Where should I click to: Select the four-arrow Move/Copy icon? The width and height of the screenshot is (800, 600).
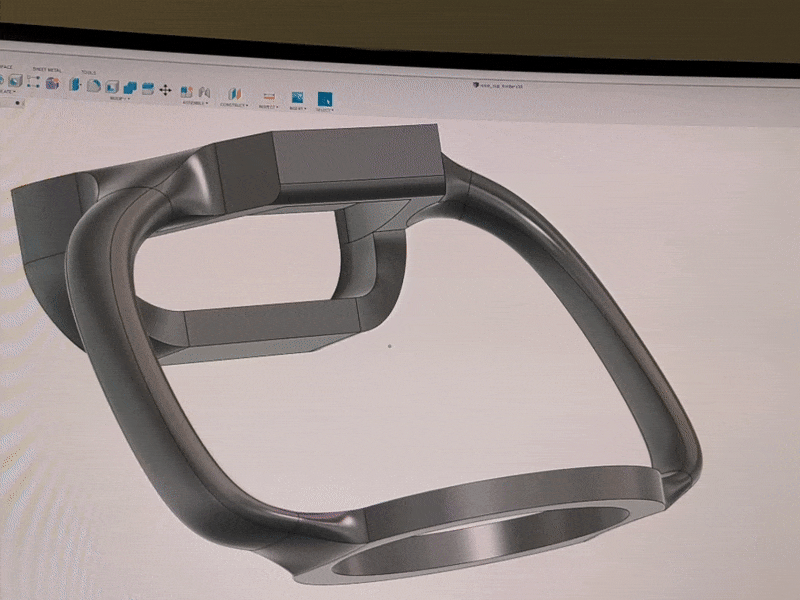click(165, 90)
